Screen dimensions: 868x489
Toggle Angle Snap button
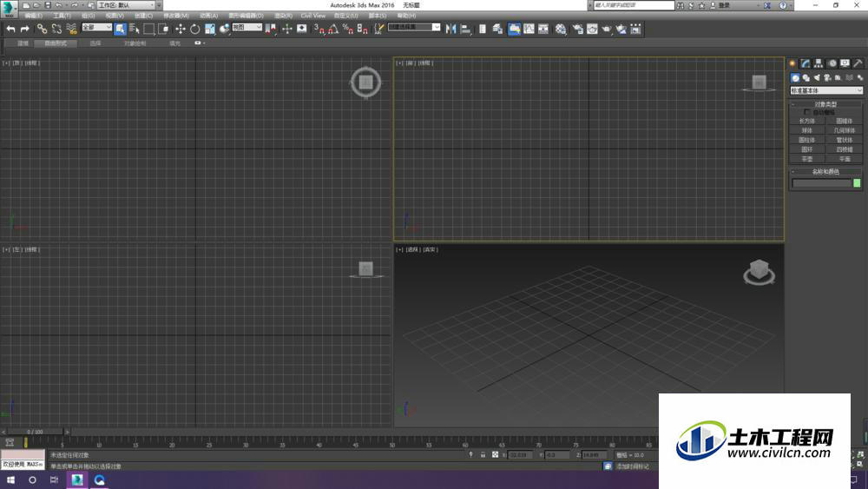pos(333,29)
